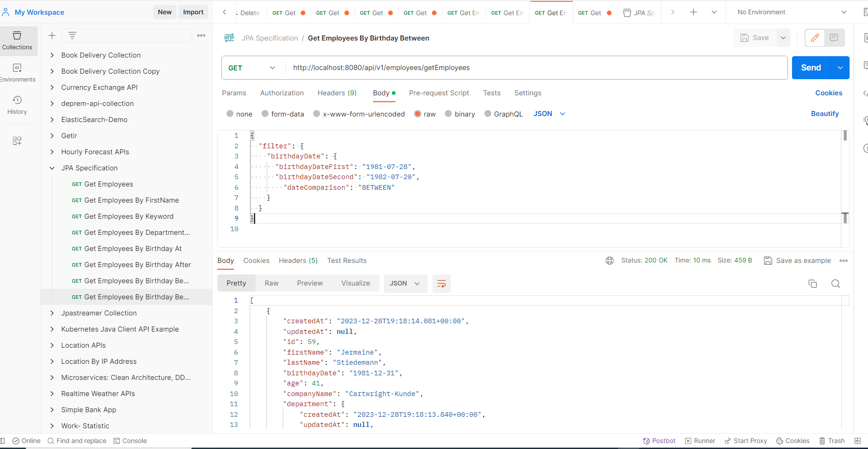Click the request URL input field
The height and width of the screenshot is (449, 868).
point(536,68)
